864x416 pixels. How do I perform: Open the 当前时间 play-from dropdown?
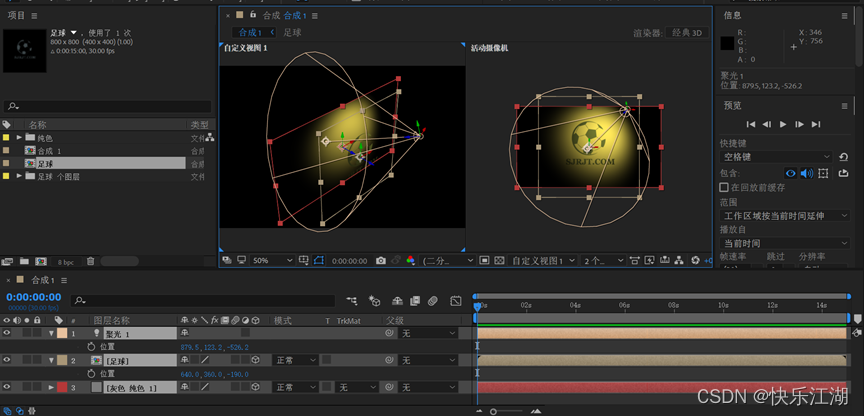[785, 243]
